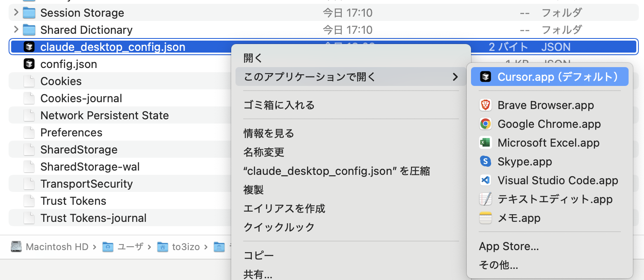Image resolution: width=644 pixels, height=280 pixels.
Task: Click the config.json file icon
Action: pos(29,64)
